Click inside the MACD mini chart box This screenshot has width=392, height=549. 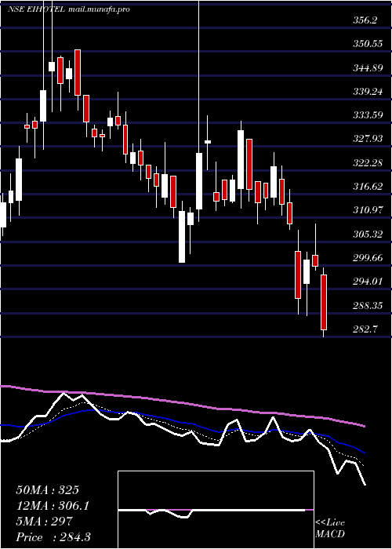(x=216, y=510)
